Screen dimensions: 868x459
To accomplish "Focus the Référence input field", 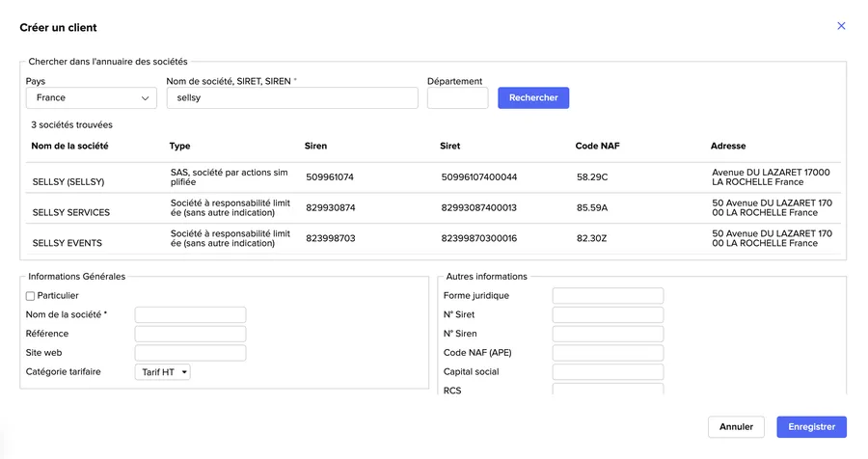I will tap(190, 334).
